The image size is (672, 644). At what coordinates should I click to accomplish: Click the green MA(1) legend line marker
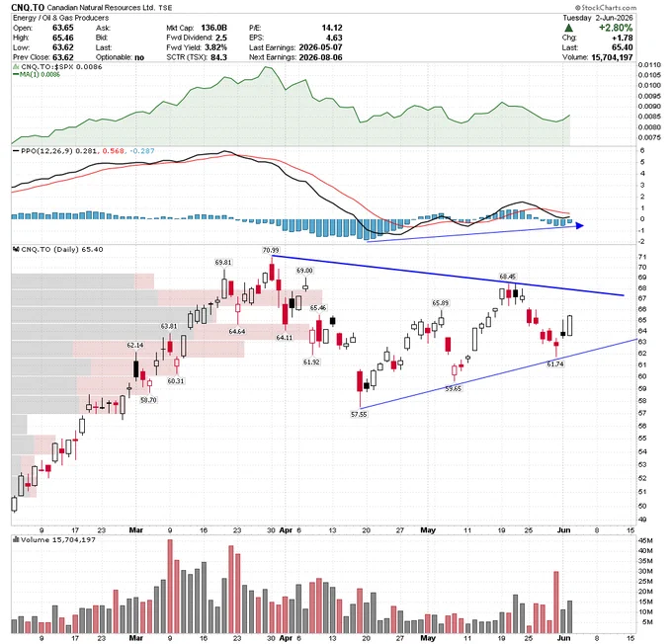point(16,74)
